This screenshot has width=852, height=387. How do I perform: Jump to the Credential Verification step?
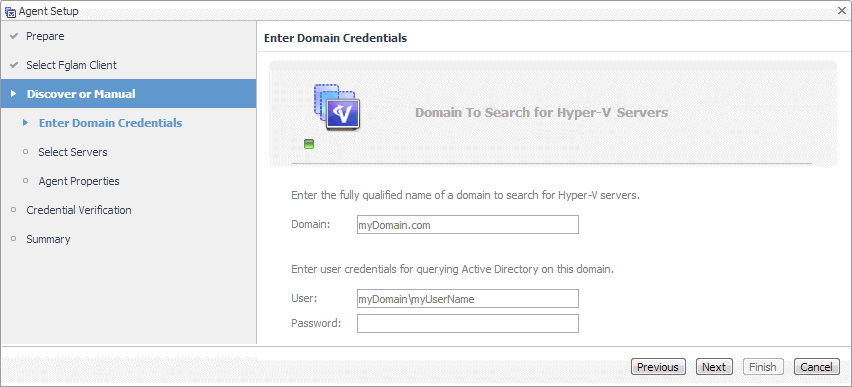(79, 210)
